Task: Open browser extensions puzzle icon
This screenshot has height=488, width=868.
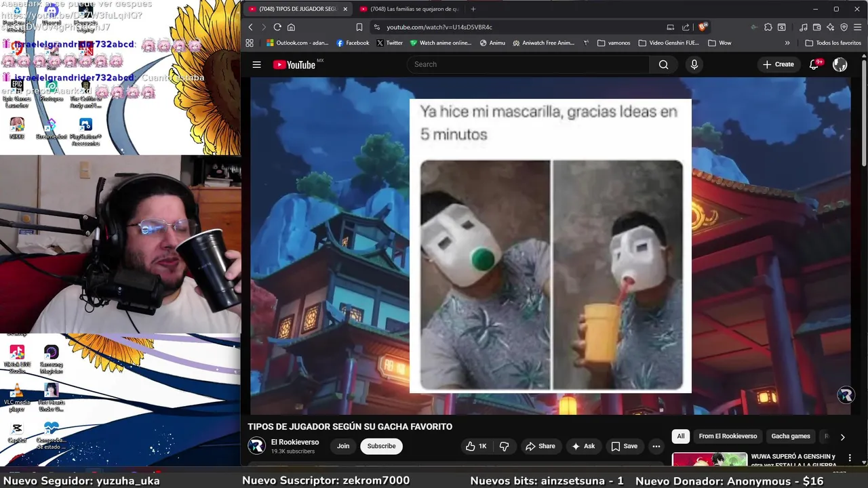Action: click(x=768, y=27)
